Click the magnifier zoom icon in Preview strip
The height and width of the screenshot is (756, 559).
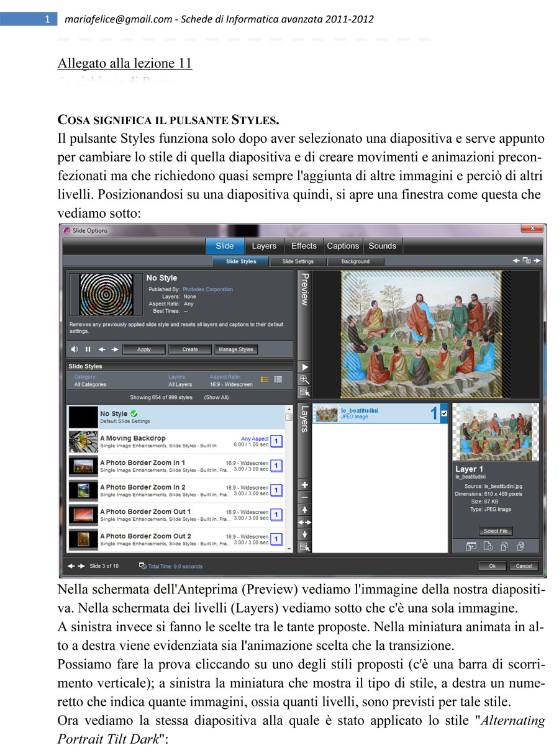[x=304, y=379]
